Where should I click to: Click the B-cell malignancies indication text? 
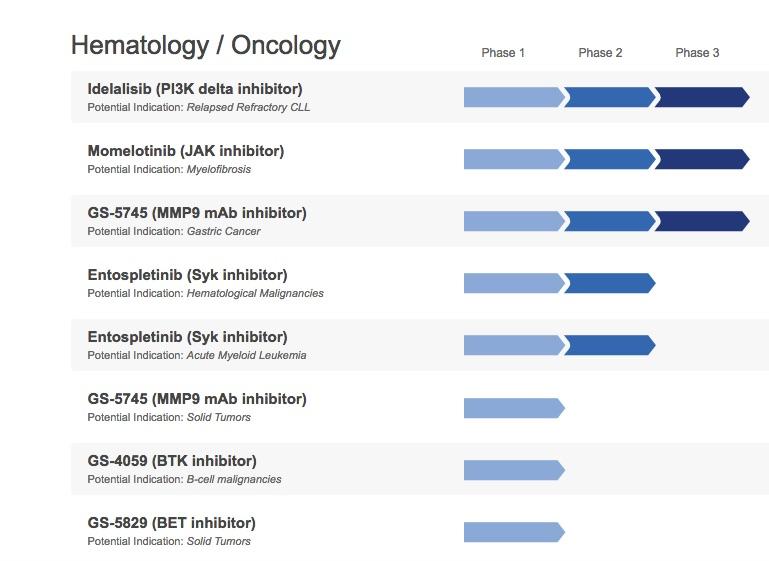click(x=233, y=479)
